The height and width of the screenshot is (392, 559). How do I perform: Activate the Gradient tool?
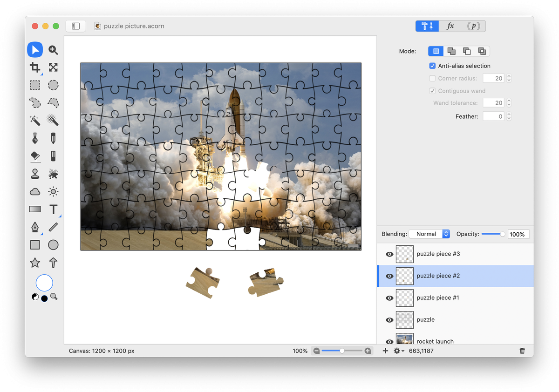pyautogui.click(x=35, y=210)
